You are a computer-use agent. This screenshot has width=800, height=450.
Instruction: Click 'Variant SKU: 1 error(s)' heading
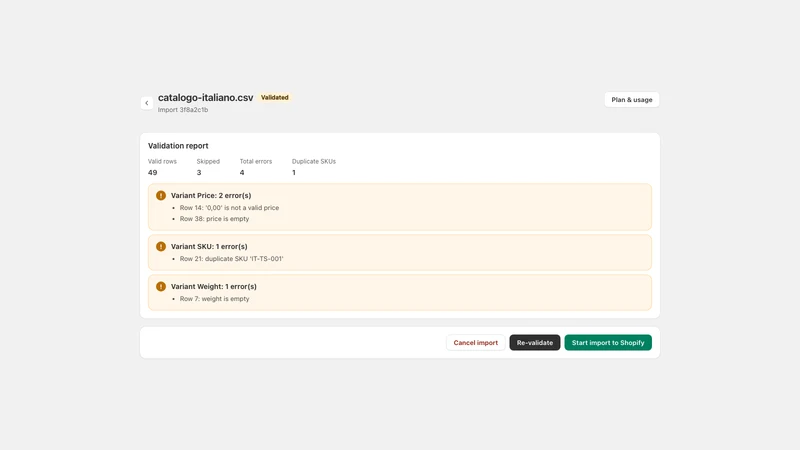tap(209, 246)
